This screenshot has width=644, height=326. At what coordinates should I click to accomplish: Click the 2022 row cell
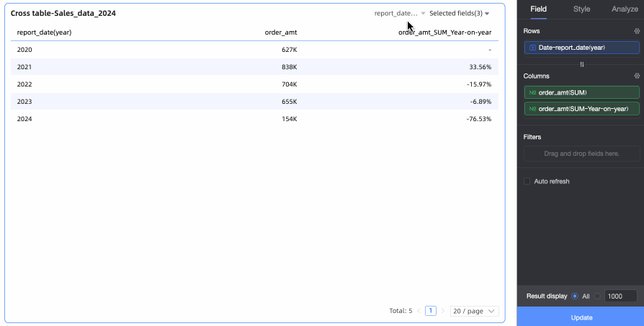[24, 84]
